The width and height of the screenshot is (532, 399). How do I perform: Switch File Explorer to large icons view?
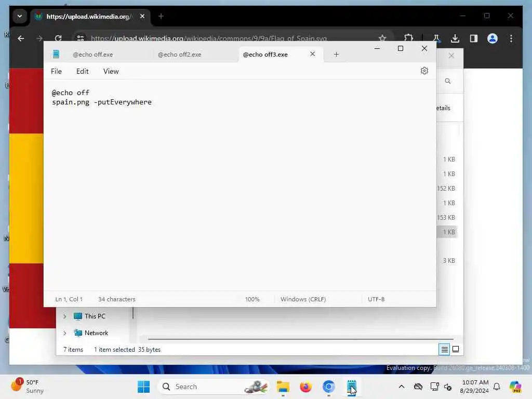coord(456,349)
